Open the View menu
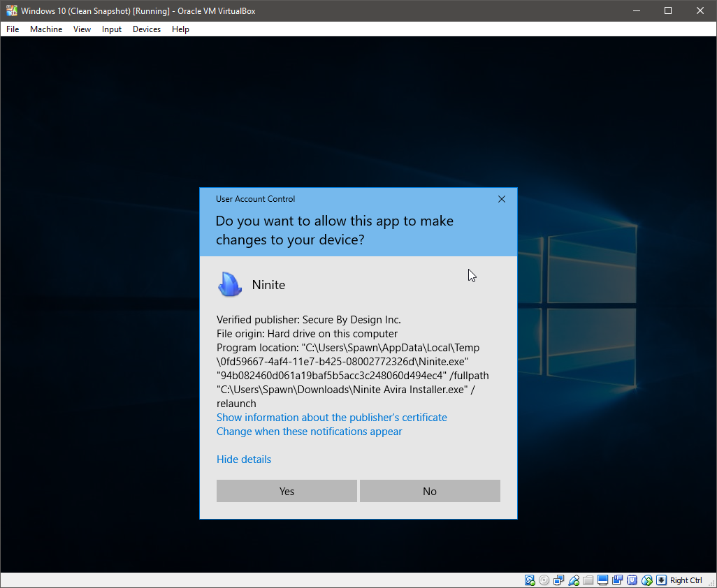This screenshot has width=717, height=588. click(82, 29)
